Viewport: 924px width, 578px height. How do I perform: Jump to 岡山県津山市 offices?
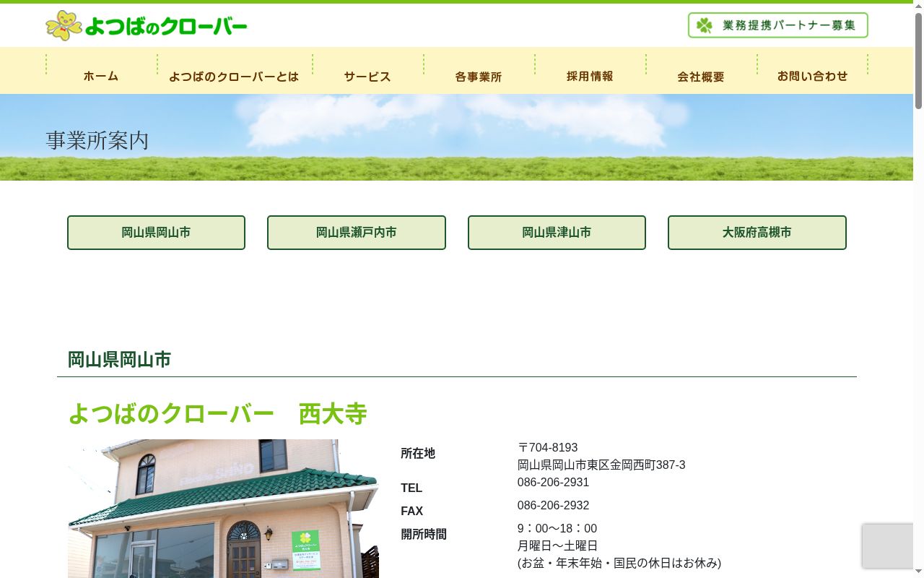coord(557,233)
